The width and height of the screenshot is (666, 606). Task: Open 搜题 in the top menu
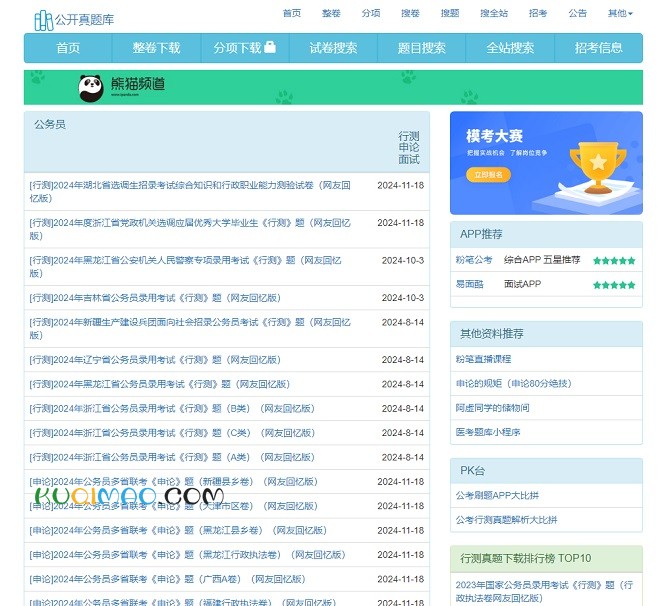point(450,13)
